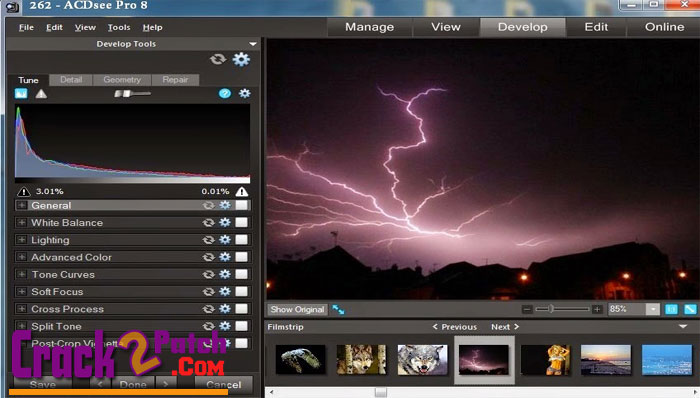Expand the Split Tone section

coord(21,326)
